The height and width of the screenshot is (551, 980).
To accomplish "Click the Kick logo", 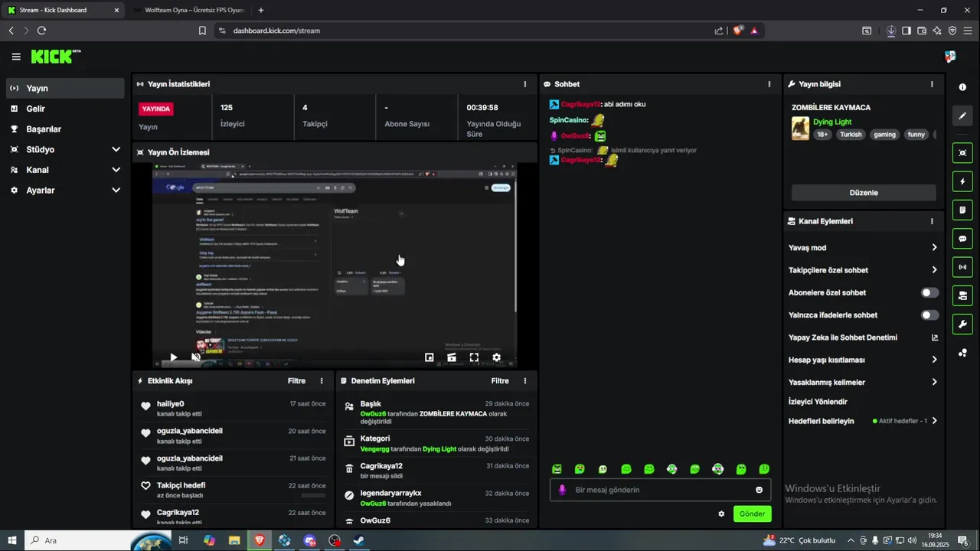I will pos(55,57).
